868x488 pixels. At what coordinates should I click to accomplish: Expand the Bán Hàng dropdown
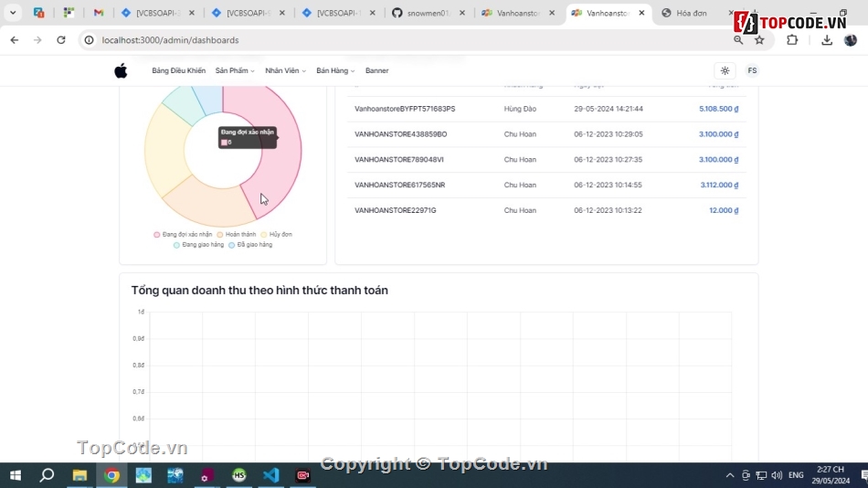[x=335, y=71]
